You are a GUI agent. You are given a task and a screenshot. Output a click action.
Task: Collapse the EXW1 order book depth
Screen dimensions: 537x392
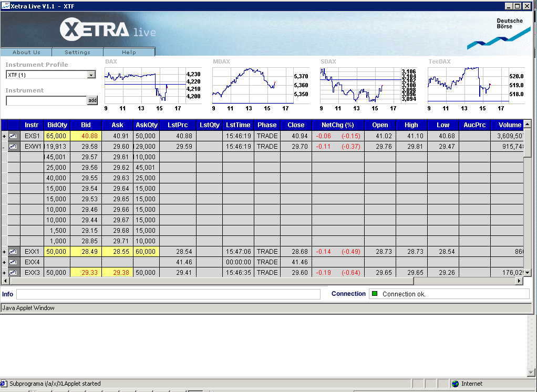point(4,147)
